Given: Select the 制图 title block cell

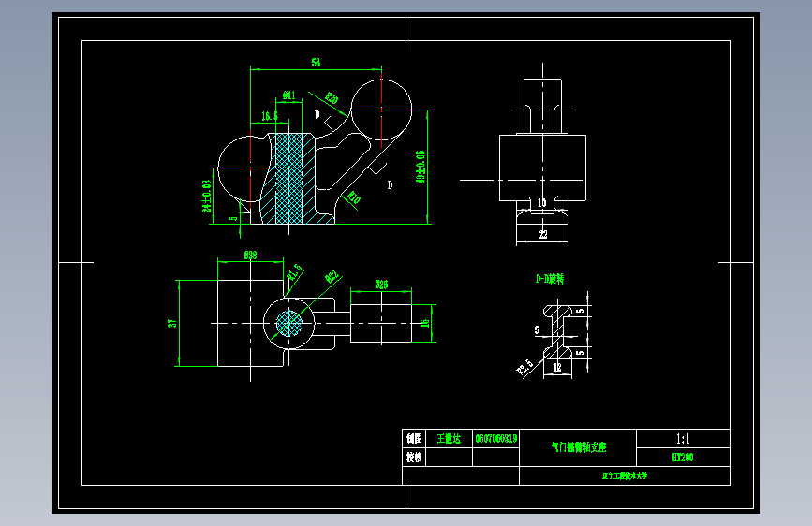Looking at the screenshot, I should click(414, 439).
